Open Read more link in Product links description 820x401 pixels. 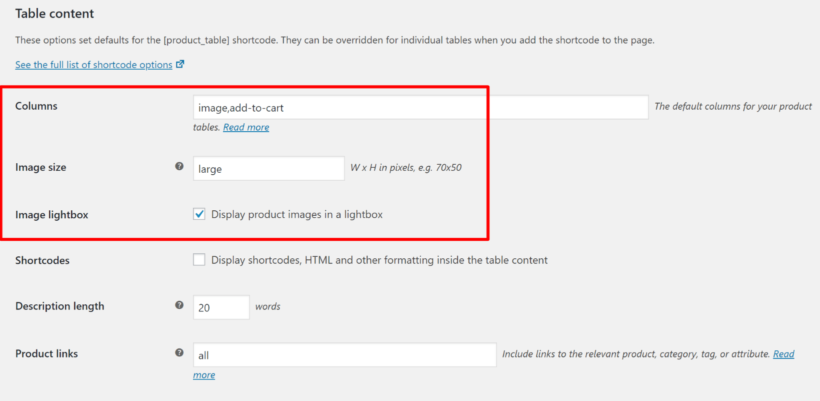(x=783, y=354)
